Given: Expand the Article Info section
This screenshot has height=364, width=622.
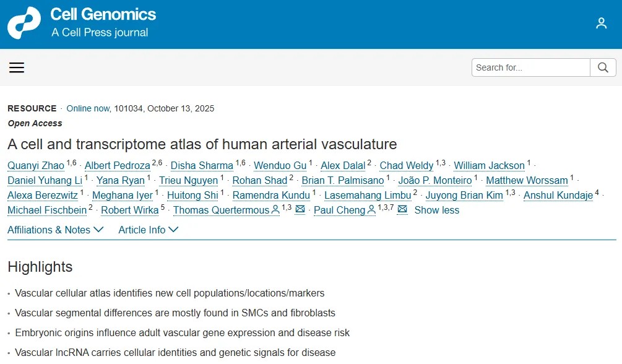Looking at the screenshot, I should (x=149, y=230).
